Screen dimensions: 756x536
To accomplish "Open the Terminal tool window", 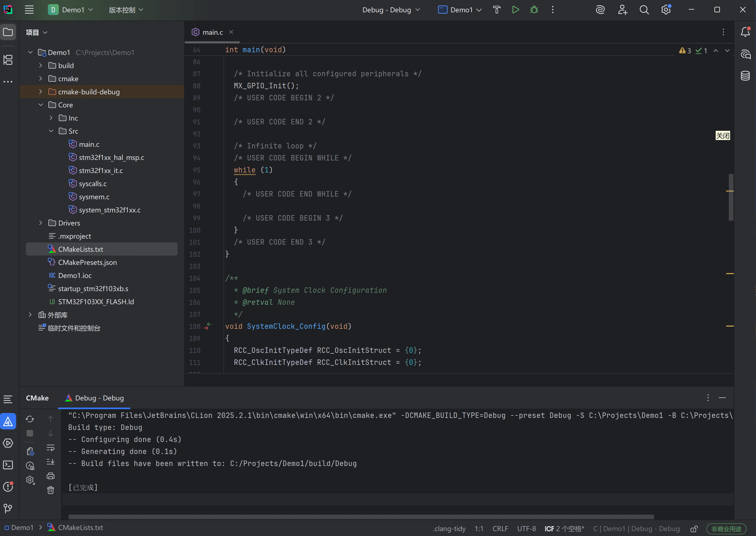I will click(x=8, y=465).
